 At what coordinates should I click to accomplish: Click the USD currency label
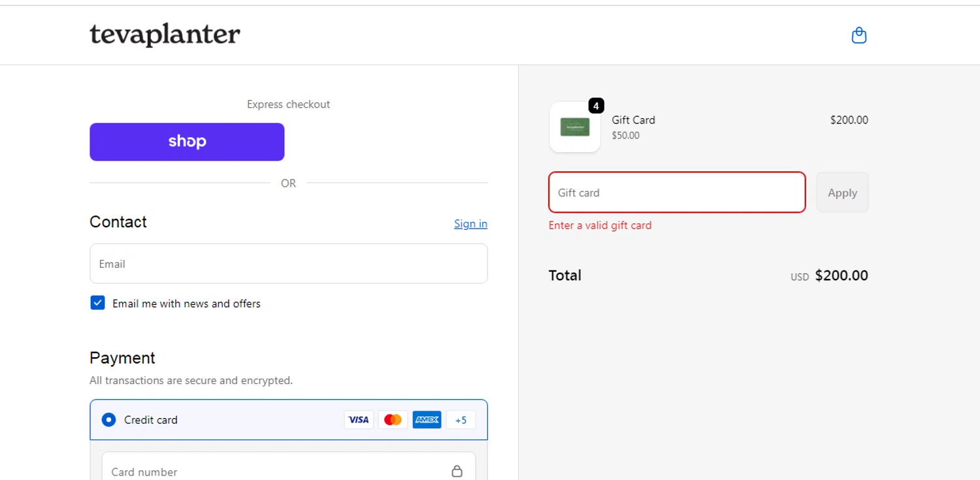click(x=800, y=277)
